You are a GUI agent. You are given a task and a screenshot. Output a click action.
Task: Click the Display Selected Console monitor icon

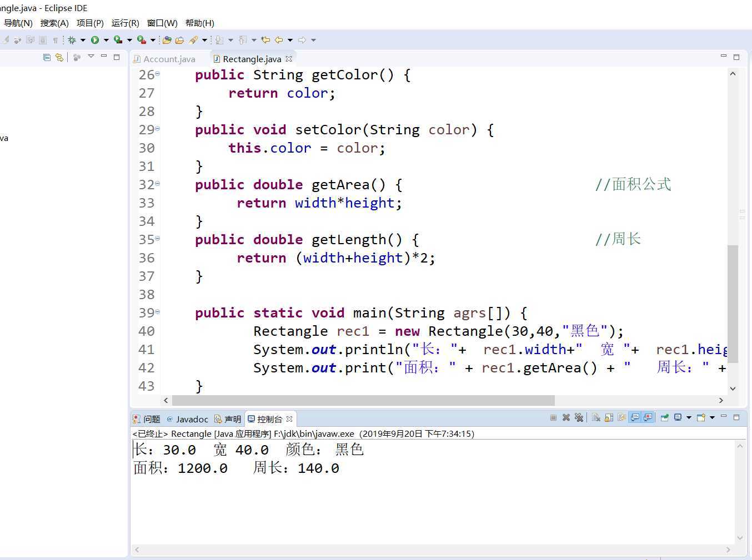[678, 417]
